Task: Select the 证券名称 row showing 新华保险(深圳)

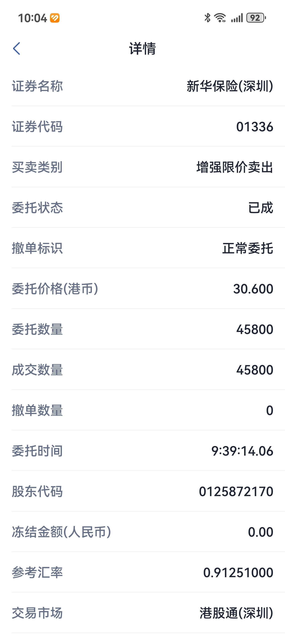Action: tap(142, 86)
